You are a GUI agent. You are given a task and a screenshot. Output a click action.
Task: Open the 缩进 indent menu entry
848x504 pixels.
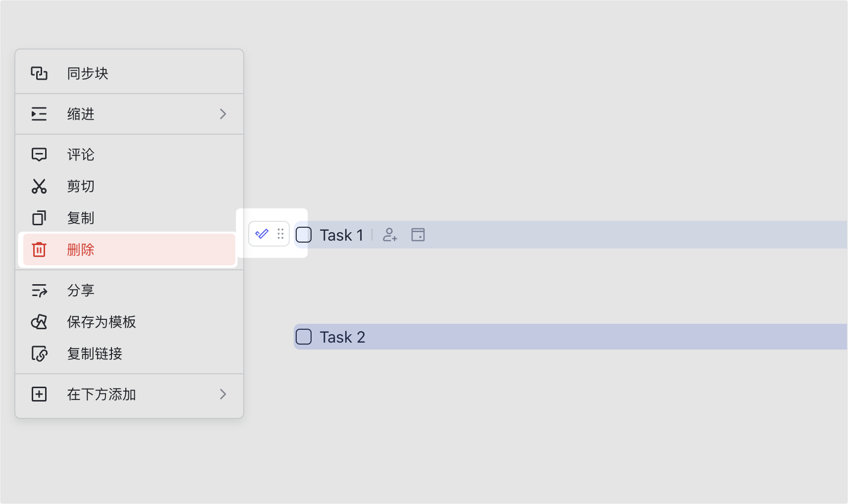pyautogui.click(x=129, y=114)
